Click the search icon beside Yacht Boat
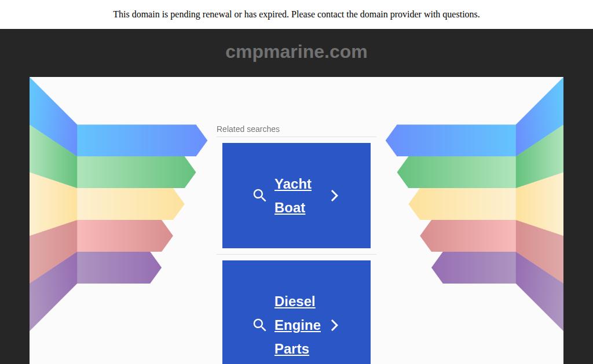Viewport: 593px width, 364px height. tap(259, 196)
